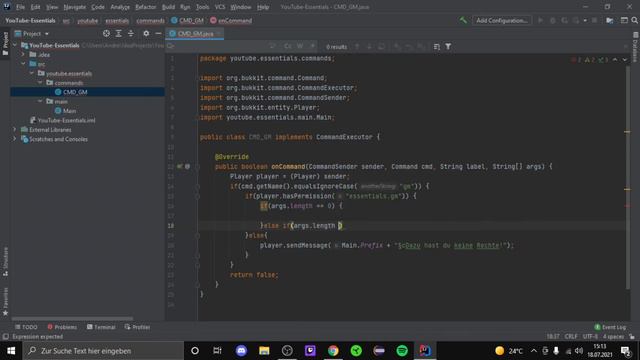640x360 pixels.
Task: Click Add Configuration button
Action: pyautogui.click(x=502, y=20)
